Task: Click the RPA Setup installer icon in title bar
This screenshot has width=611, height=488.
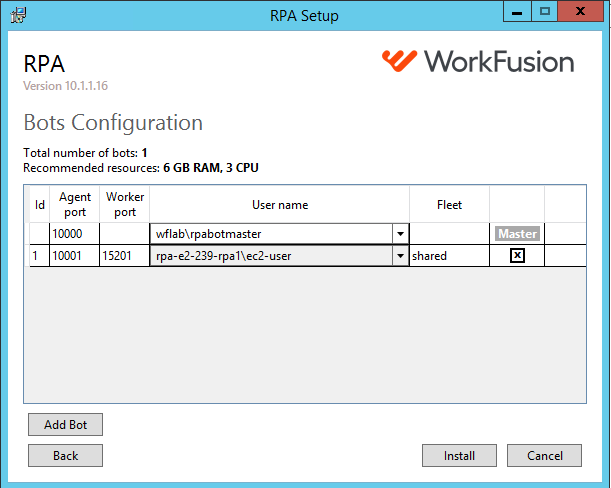Action: (18, 15)
